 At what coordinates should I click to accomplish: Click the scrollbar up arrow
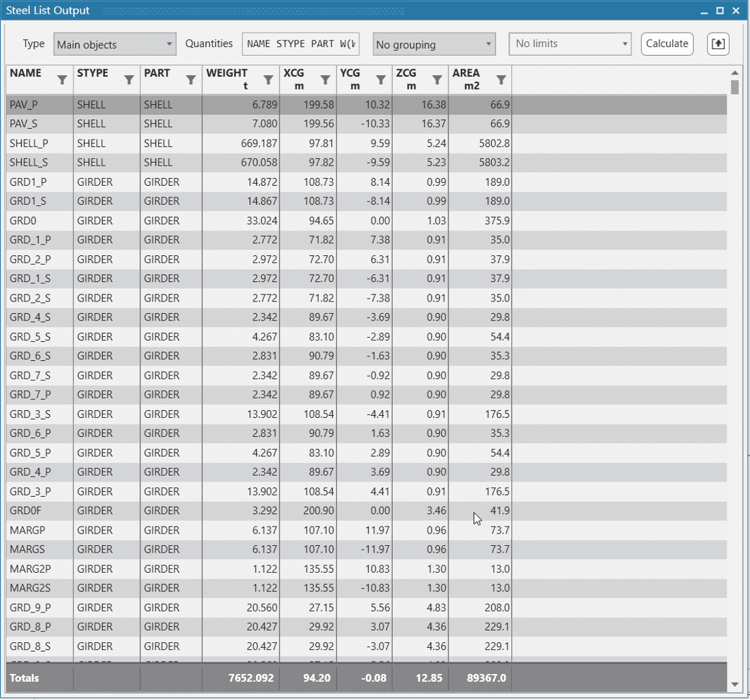tap(735, 72)
